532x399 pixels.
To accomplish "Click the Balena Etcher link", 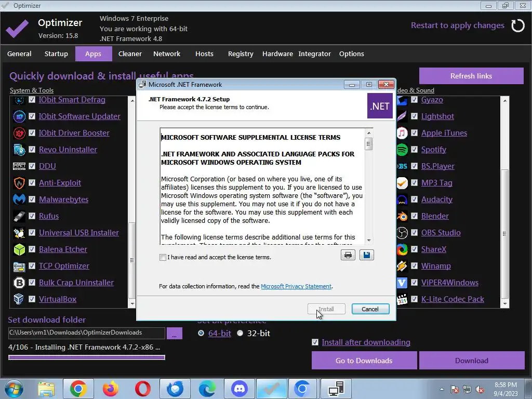I will (63, 249).
